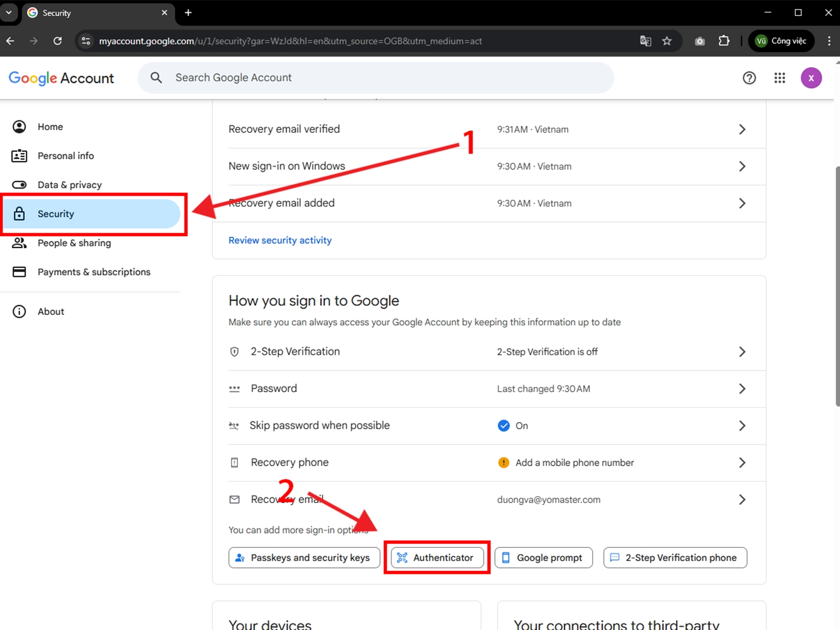Click Passkeys and security keys button
The image size is (840, 630).
[304, 558]
